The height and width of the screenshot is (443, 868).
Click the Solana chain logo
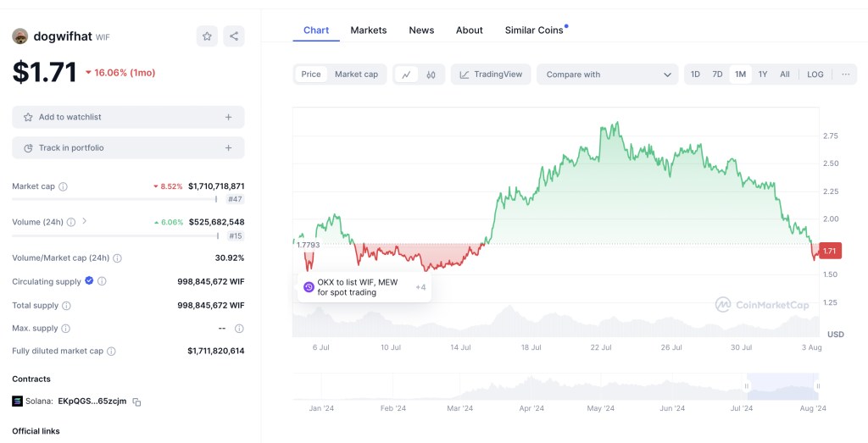coord(18,401)
